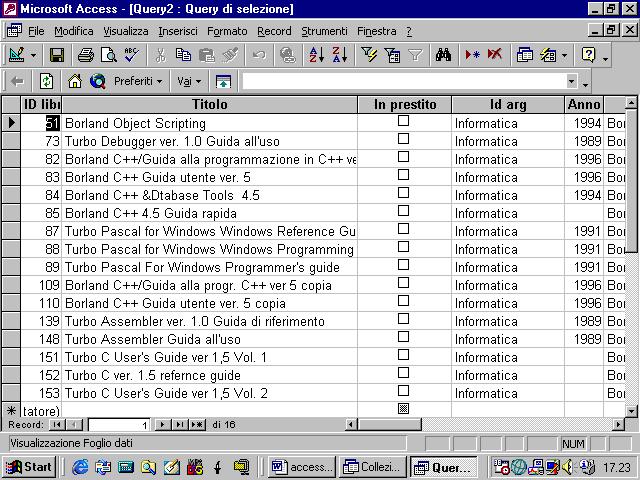This screenshot has width=640, height=480.
Task: Click the horizontal scrollbar thumb
Action: 389,425
